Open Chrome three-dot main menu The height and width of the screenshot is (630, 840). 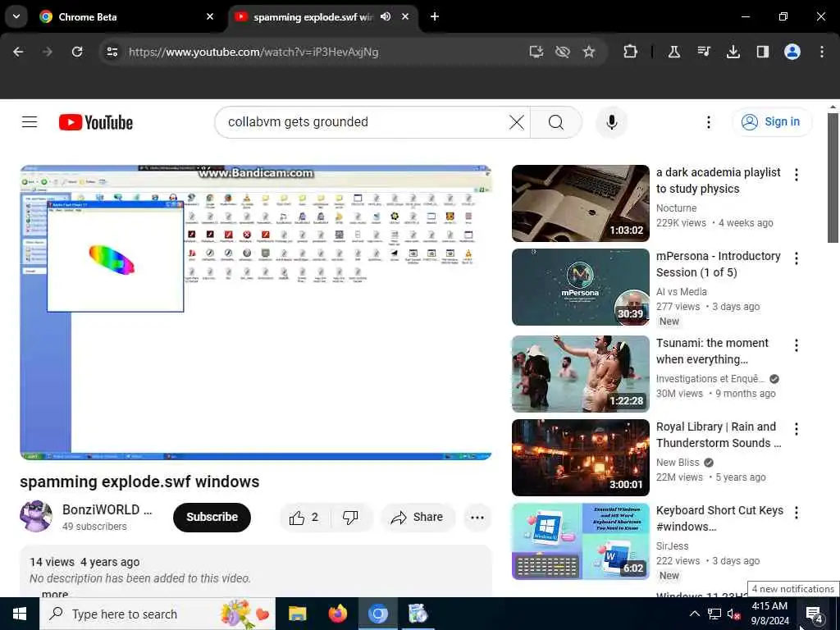click(821, 52)
